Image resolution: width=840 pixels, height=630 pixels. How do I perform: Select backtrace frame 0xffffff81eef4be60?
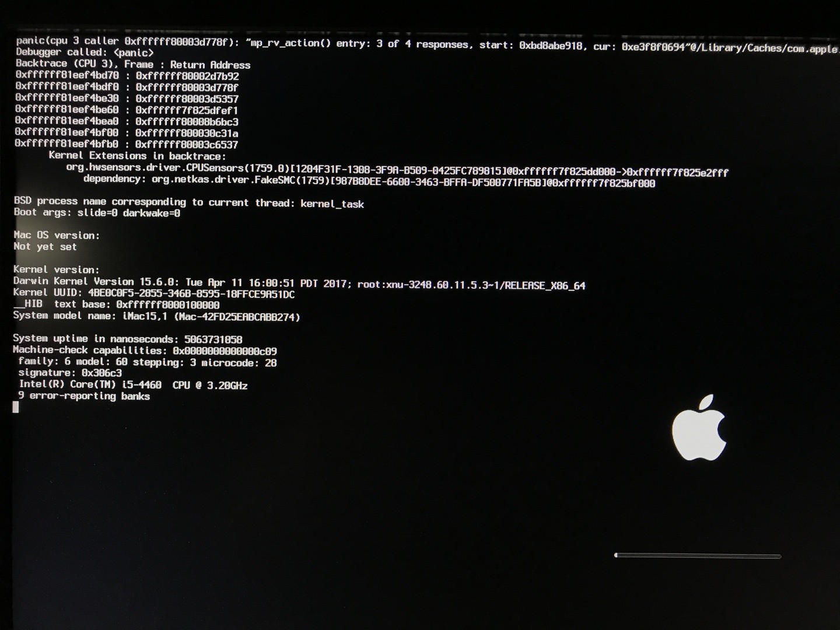pyautogui.click(x=127, y=110)
